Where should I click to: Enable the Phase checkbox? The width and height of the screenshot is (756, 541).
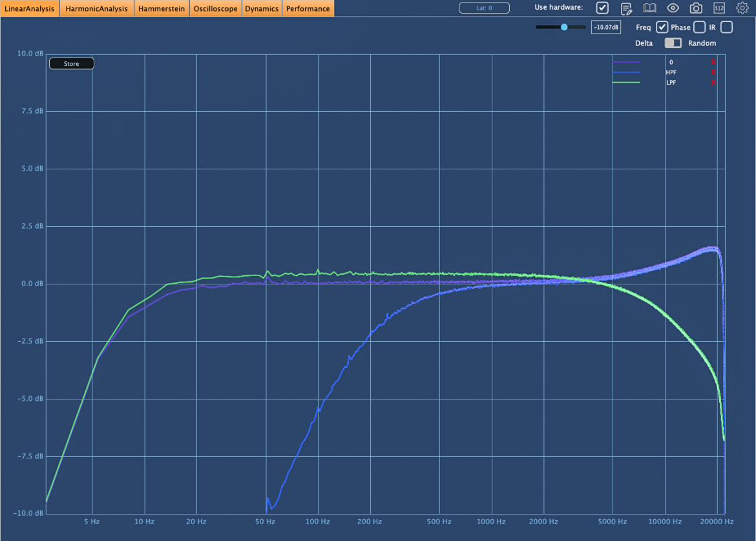700,28
